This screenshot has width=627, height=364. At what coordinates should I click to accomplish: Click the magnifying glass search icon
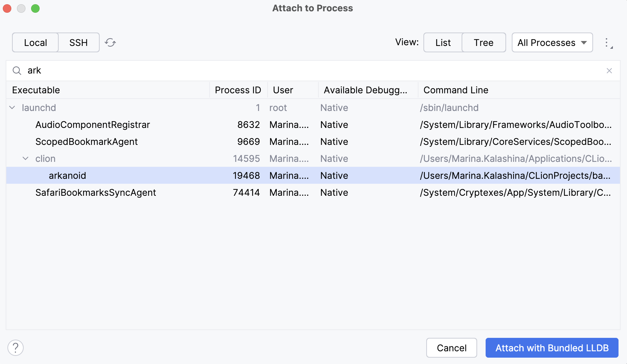pos(16,70)
